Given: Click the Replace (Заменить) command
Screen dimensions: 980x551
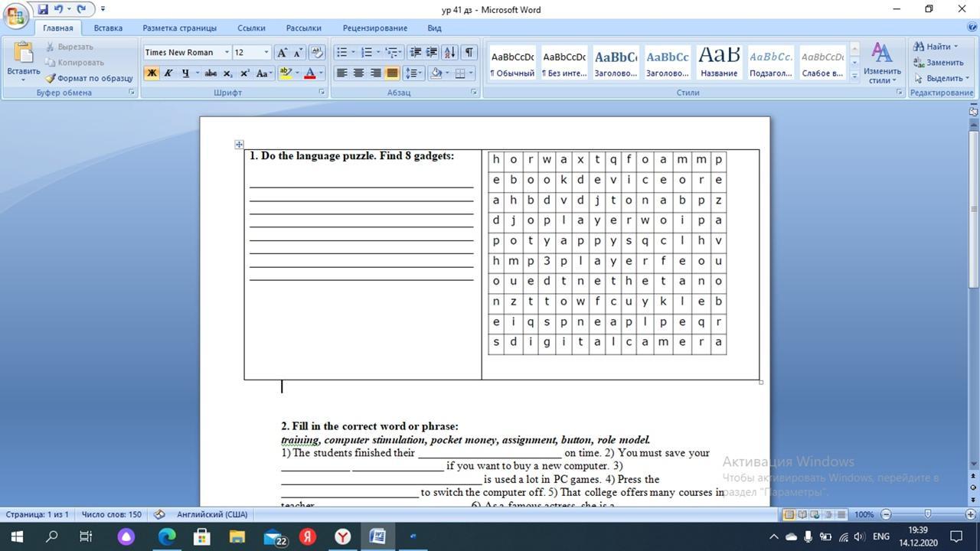Looking at the screenshot, I should [939, 62].
